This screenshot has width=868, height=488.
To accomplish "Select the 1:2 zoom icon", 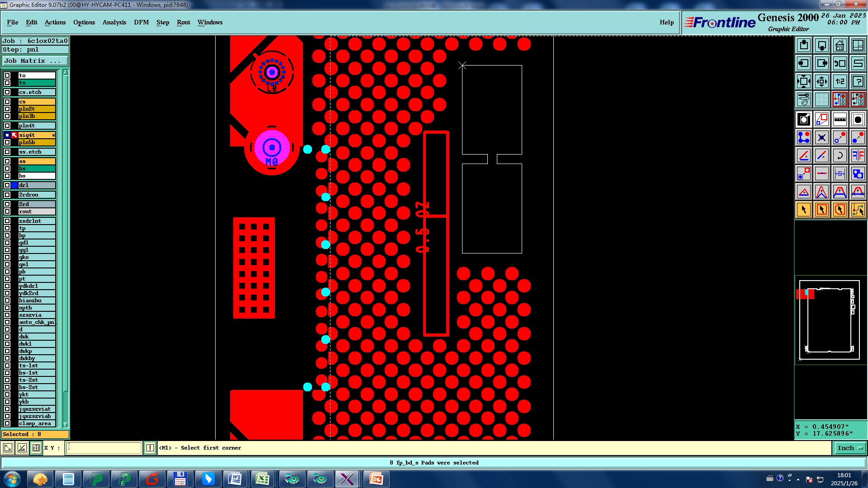I will [x=840, y=81].
